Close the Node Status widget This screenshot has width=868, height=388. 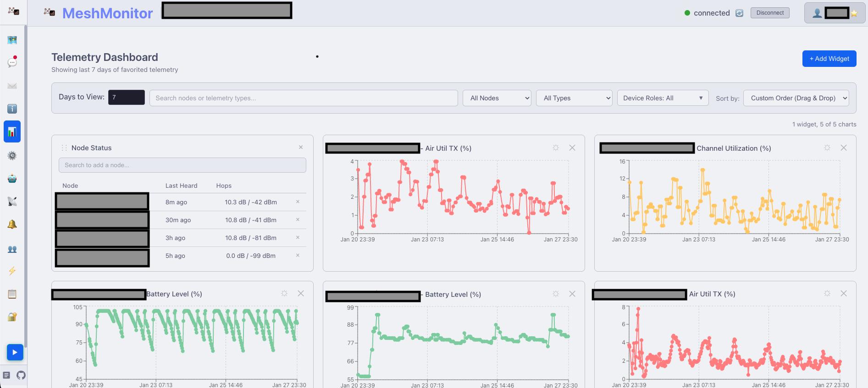pos(301,148)
